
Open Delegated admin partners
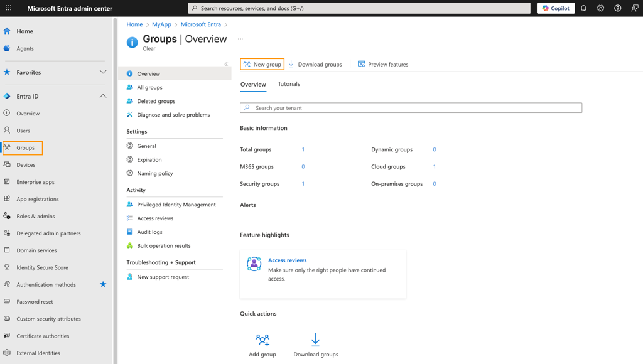pyautogui.click(x=48, y=233)
